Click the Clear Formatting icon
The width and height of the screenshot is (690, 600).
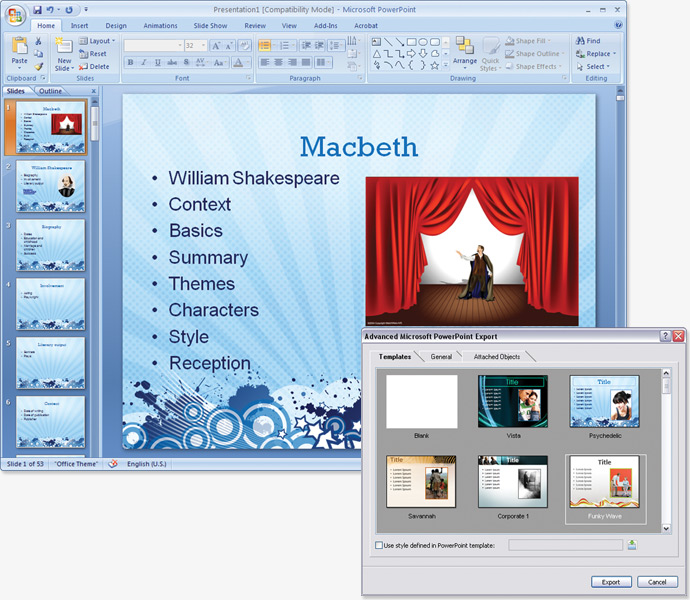pos(245,45)
